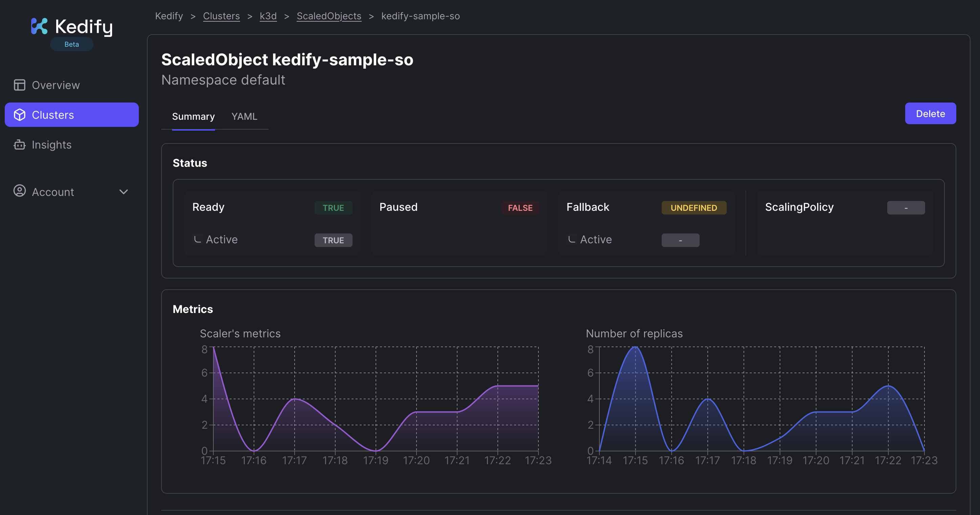980x515 pixels.
Task: Click the replicas peak point at 17:15
Action: pyautogui.click(x=635, y=347)
